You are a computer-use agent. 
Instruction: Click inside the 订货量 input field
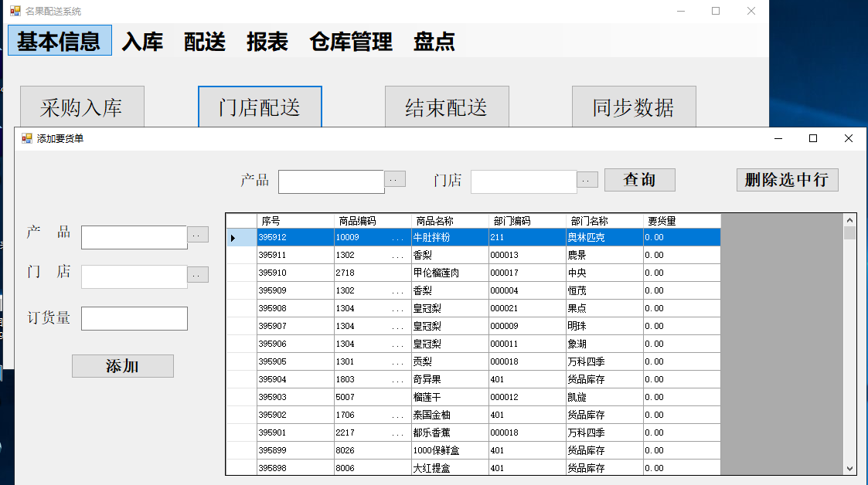(x=134, y=318)
